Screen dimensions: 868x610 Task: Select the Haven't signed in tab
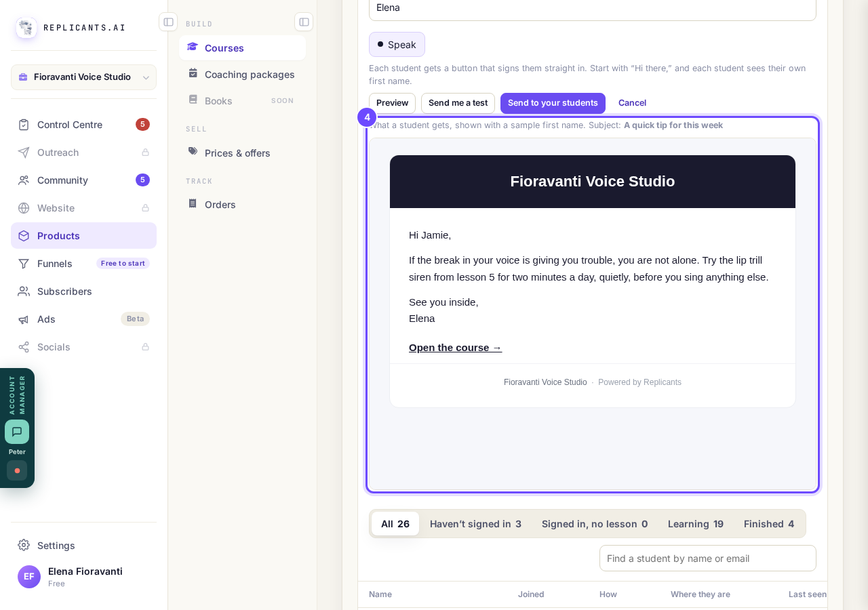pyautogui.click(x=475, y=524)
